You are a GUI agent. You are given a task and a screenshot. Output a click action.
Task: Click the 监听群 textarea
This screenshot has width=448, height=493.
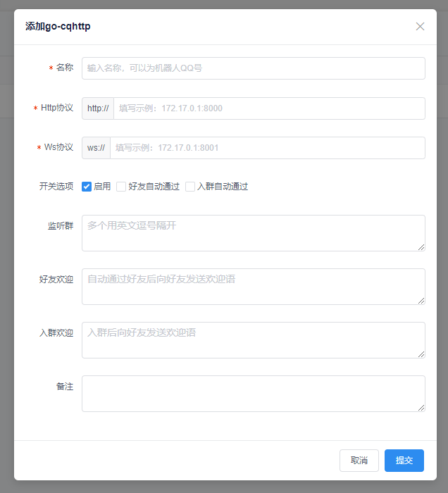click(254, 233)
